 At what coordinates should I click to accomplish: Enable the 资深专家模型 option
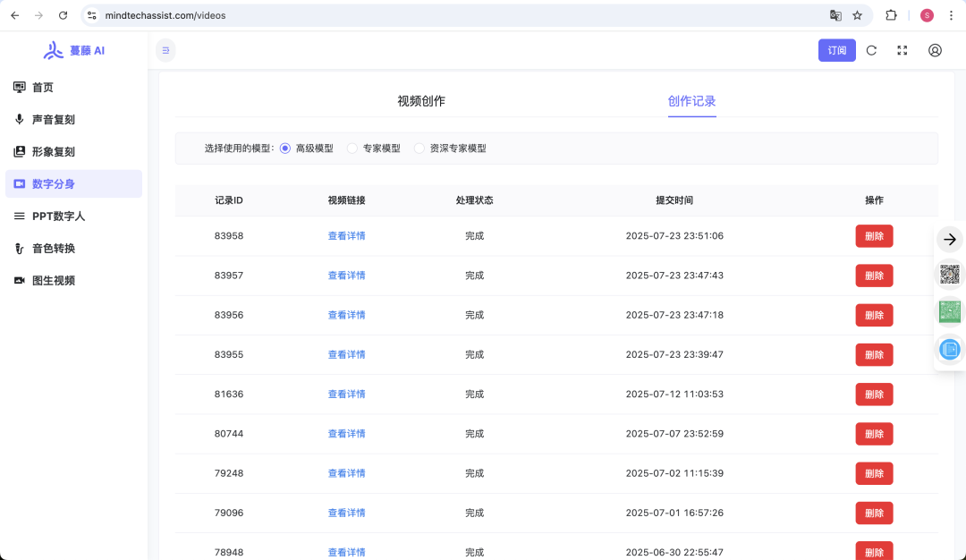[x=419, y=148]
